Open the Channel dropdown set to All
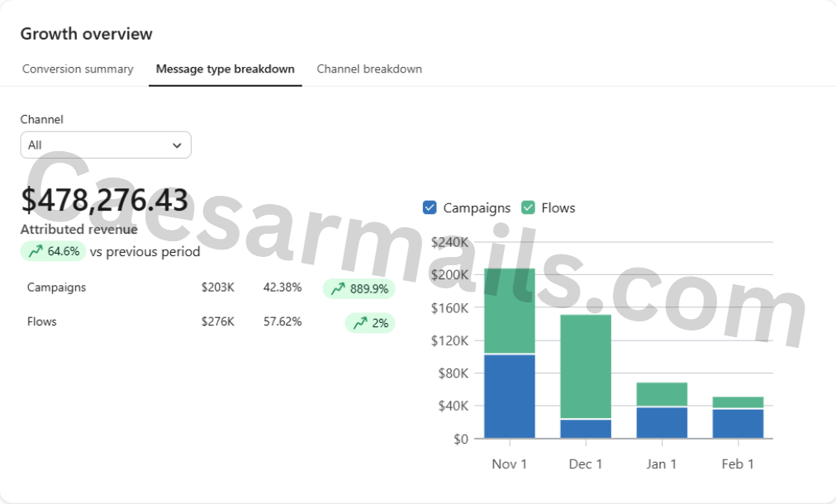Viewport: 836px width, 504px height. [x=105, y=145]
